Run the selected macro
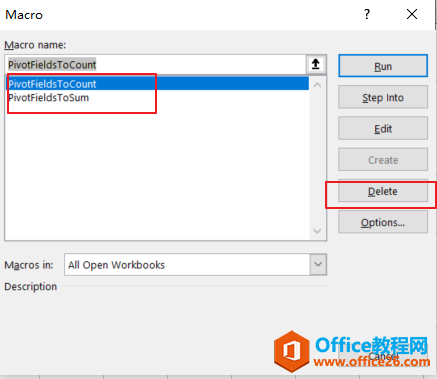The image size is (437, 379). (383, 66)
